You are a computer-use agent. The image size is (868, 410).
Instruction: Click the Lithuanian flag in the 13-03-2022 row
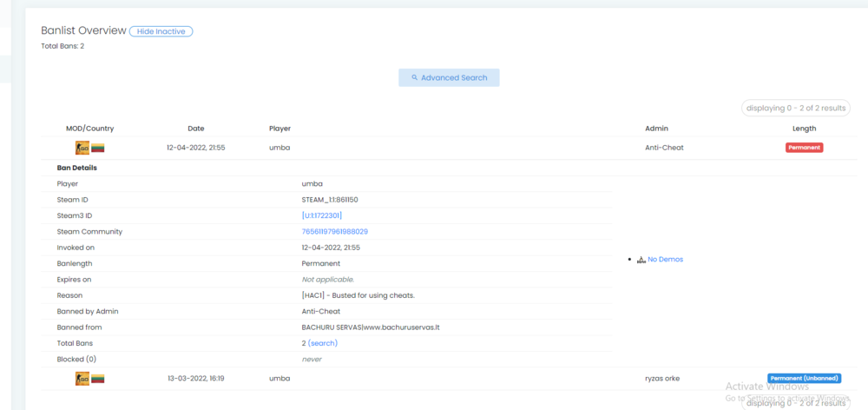pos(98,379)
